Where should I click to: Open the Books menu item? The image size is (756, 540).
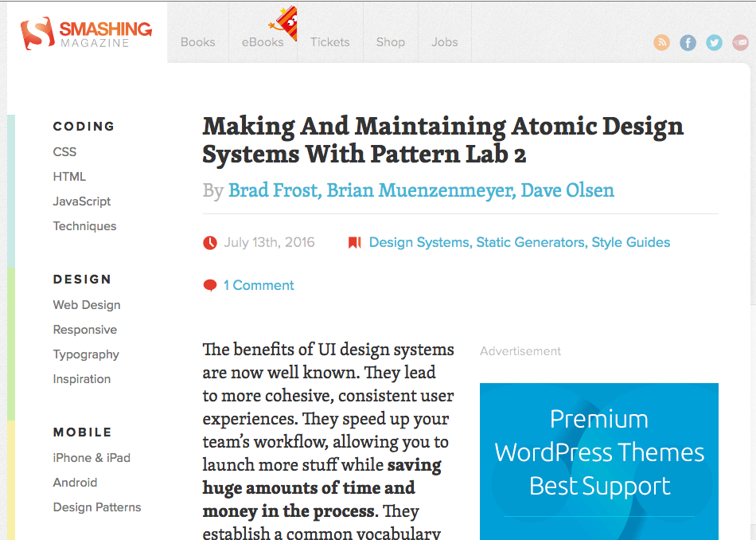197,42
